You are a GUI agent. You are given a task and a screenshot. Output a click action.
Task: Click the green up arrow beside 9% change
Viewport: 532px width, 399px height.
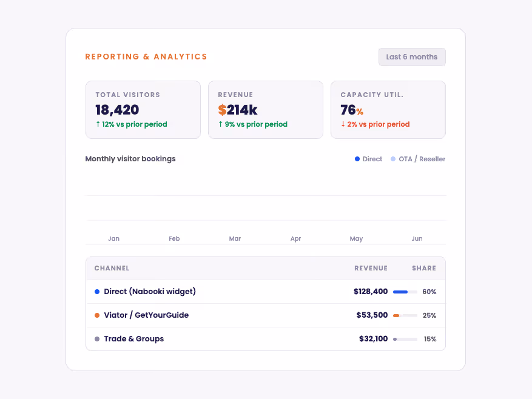click(x=221, y=124)
